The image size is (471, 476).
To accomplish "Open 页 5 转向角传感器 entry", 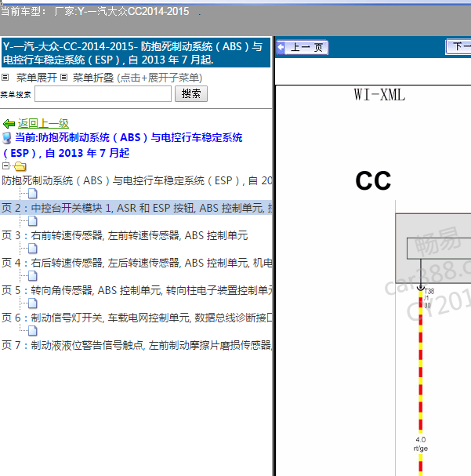I will pyautogui.click(x=136, y=290).
